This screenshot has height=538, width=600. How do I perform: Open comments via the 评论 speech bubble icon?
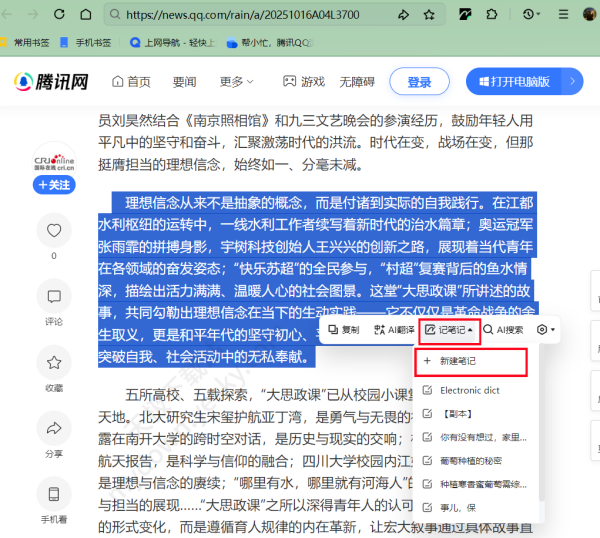tap(54, 296)
